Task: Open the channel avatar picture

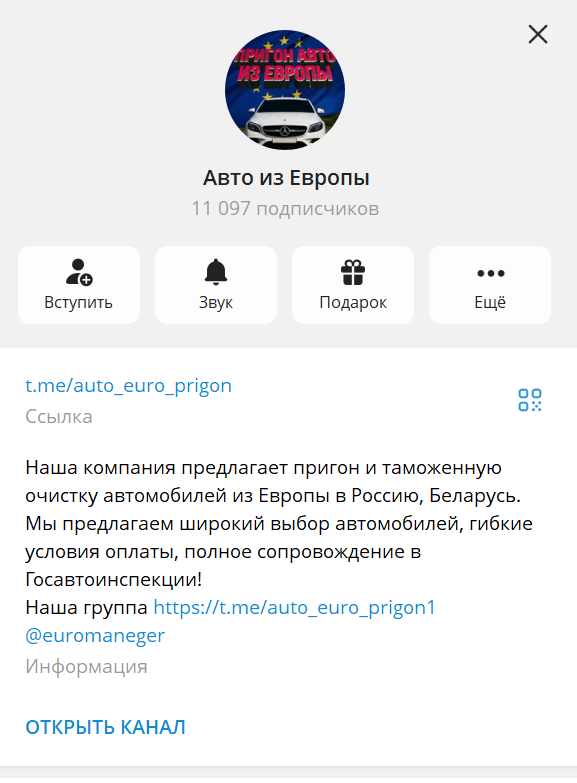Action: coord(285,90)
